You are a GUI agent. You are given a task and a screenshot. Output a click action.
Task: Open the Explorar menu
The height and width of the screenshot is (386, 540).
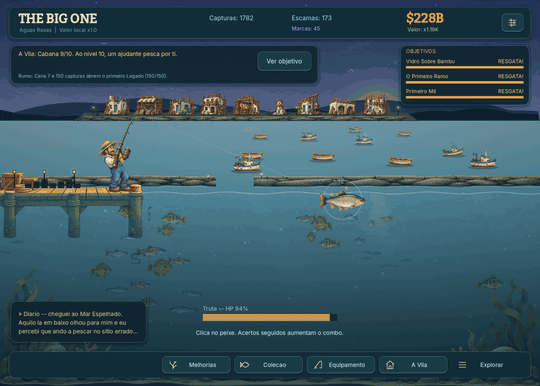[485, 365]
